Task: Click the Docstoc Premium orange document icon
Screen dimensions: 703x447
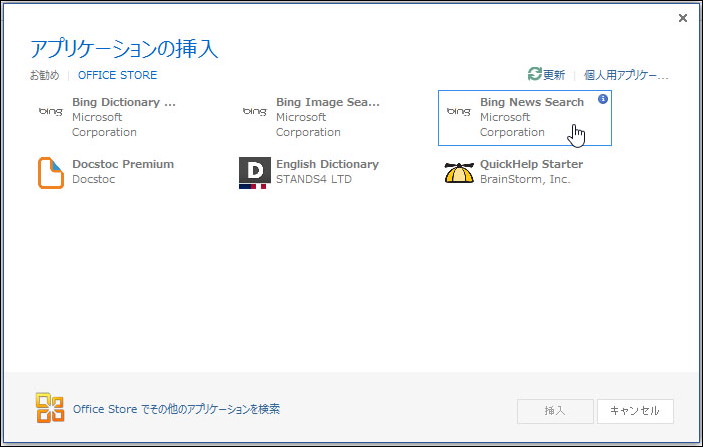Action: pos(51,173)
